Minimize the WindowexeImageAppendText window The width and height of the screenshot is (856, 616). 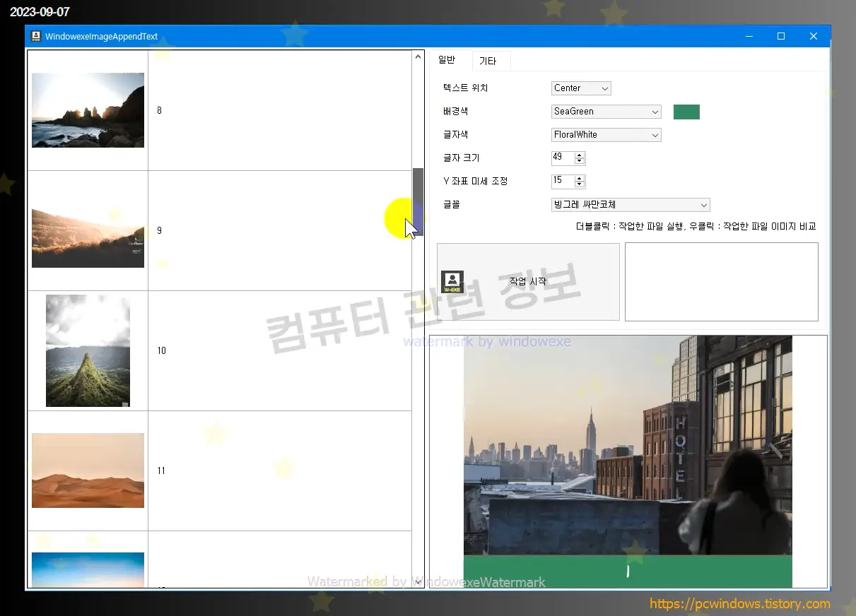[x=749, y=36]
